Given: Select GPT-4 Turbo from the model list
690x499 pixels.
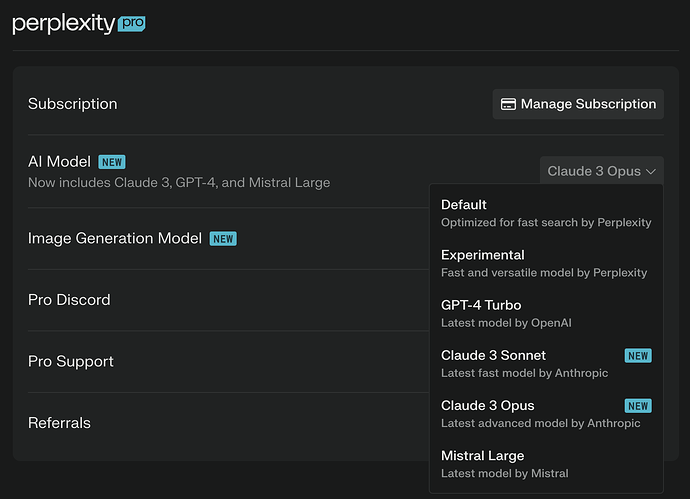Looking at the screenshot, I should 545,313.
